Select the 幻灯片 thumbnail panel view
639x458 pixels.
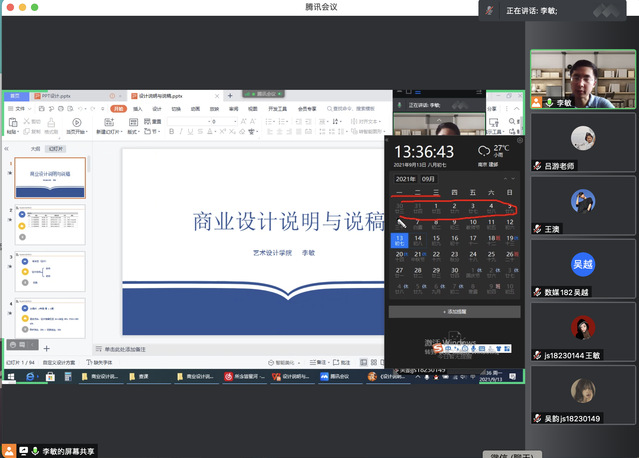click(x=56, y=148)
